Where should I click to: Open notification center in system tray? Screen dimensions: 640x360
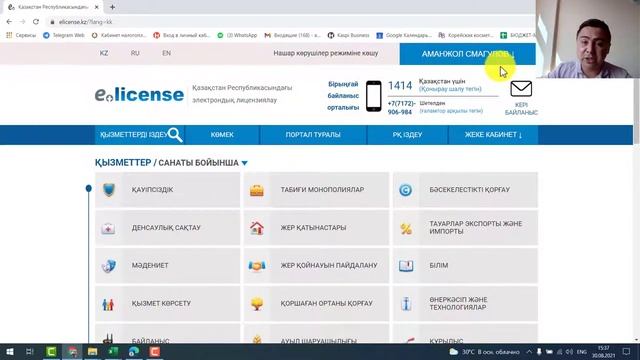626,351
